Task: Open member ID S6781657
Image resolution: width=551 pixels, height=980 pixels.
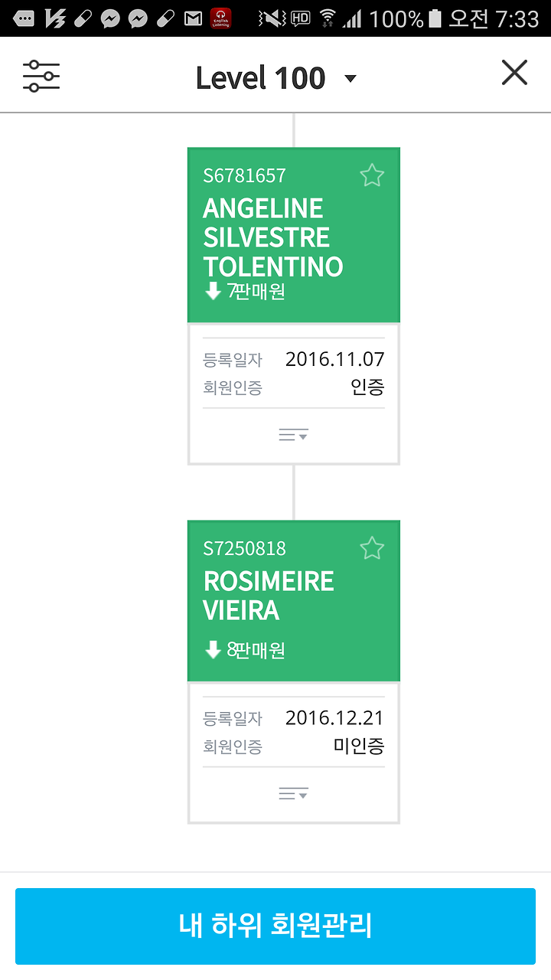Action: [x=244, y=175]
